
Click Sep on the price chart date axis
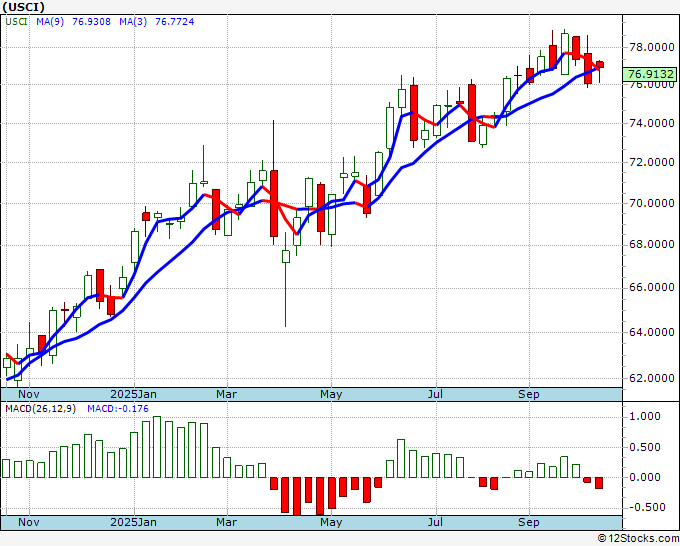point(529,394)
